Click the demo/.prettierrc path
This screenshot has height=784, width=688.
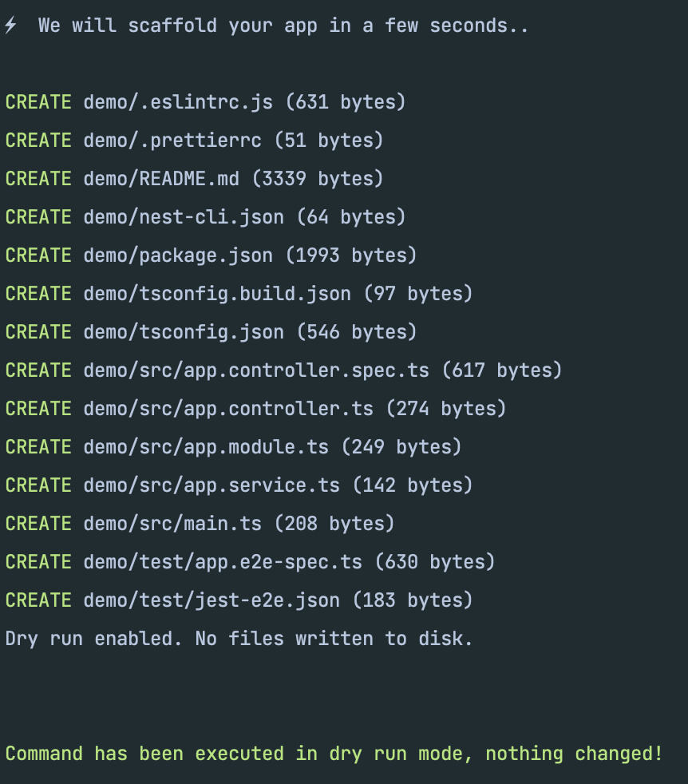[x=172, y=141]
